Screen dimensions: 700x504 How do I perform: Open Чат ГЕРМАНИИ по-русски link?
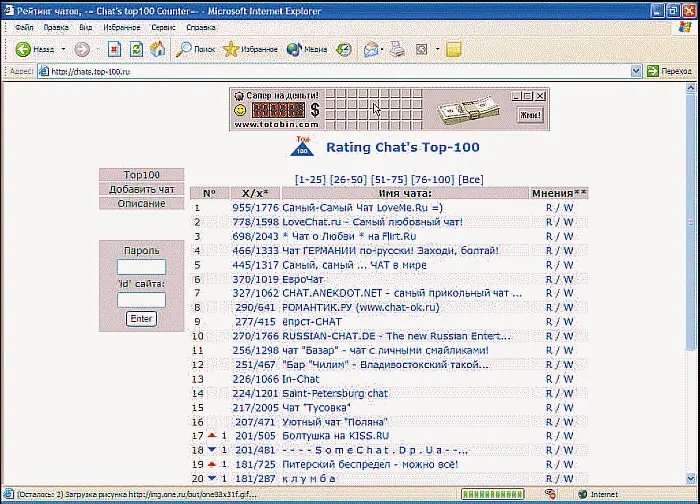point(390,250)
